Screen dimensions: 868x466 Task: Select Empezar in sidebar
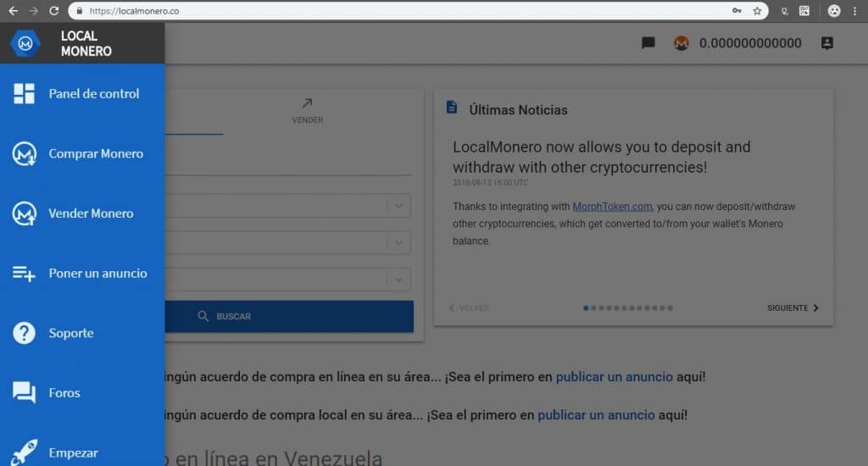[x=82, y=452]
